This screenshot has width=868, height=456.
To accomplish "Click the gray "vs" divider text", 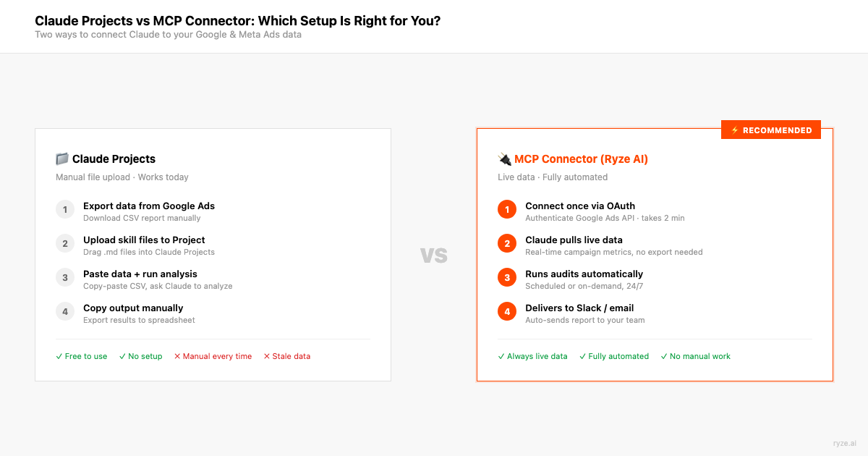I will [434, 255].
